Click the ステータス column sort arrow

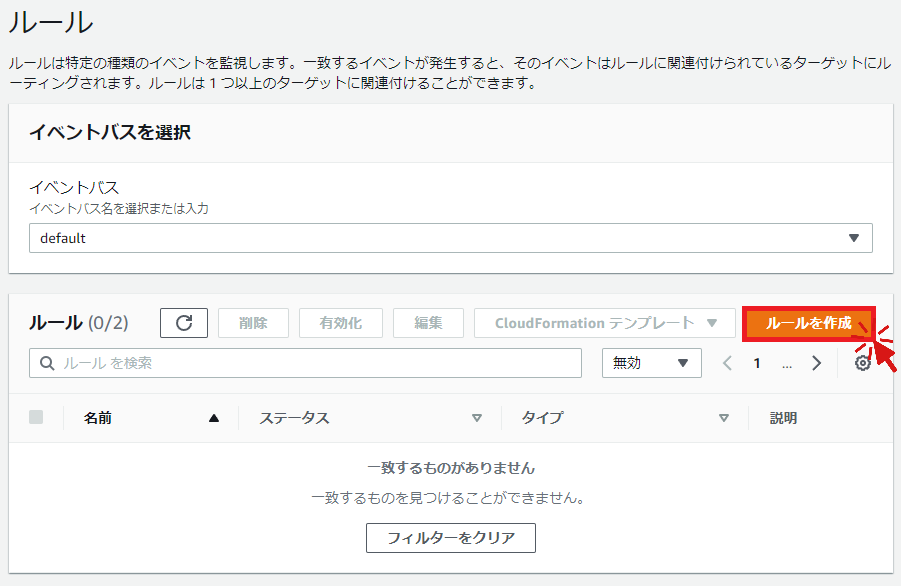click(477, 418)
